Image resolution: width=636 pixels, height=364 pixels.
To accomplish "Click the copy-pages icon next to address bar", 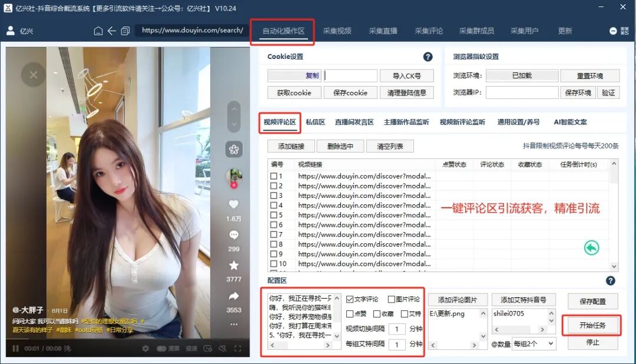I will pyautogui.click(x=125, y=31).
